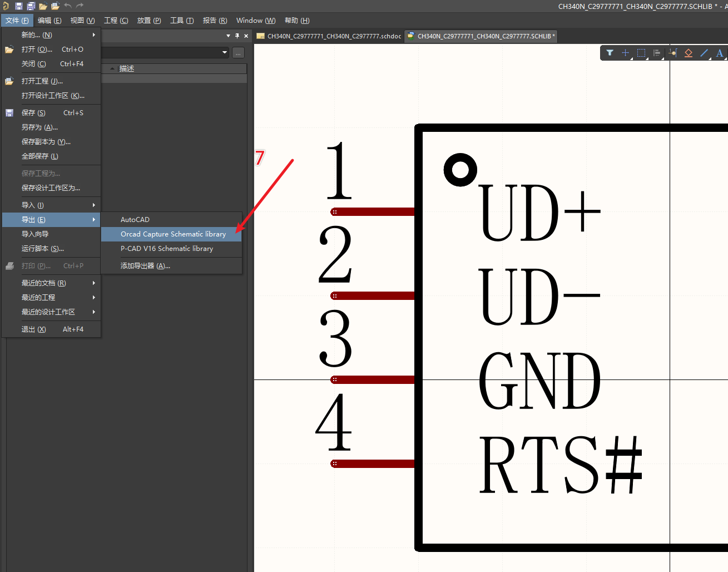The height and width of the screenshot is (572, 728).
Task: Choose 导入向导 menu entry
Action: (51, 234)
